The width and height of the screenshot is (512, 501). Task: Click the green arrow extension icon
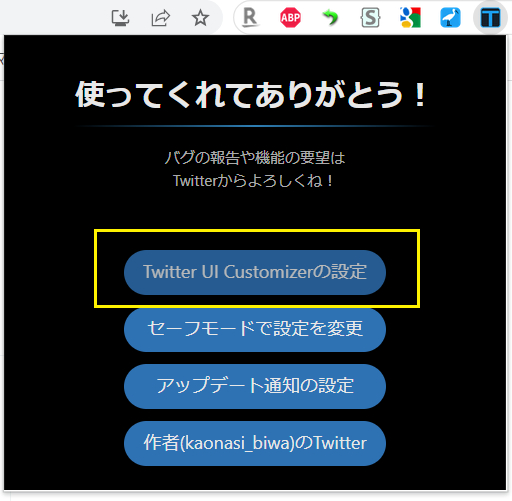(x=330, y=17)
